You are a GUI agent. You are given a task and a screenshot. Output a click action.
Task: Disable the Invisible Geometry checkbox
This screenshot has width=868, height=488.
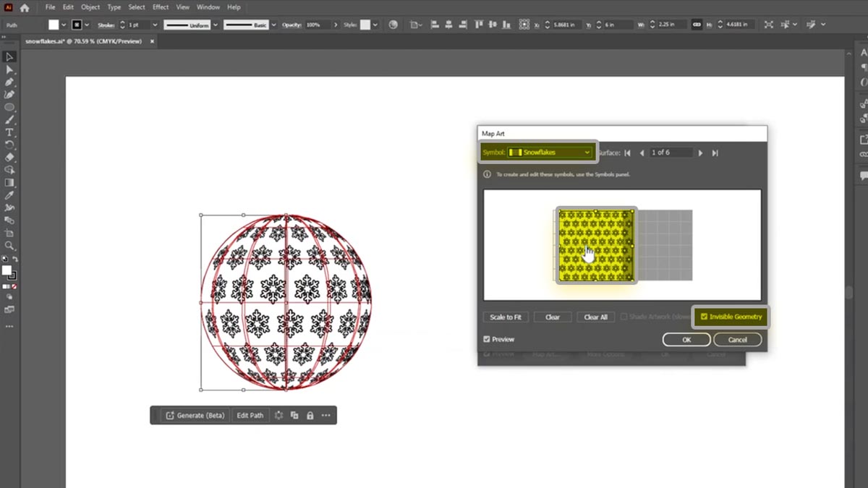coord(704,317)
